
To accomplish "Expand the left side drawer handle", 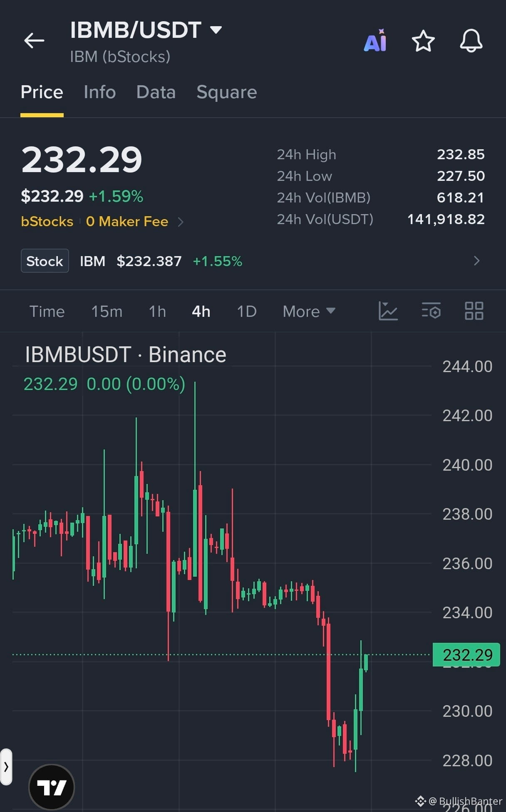I will 6,767.
